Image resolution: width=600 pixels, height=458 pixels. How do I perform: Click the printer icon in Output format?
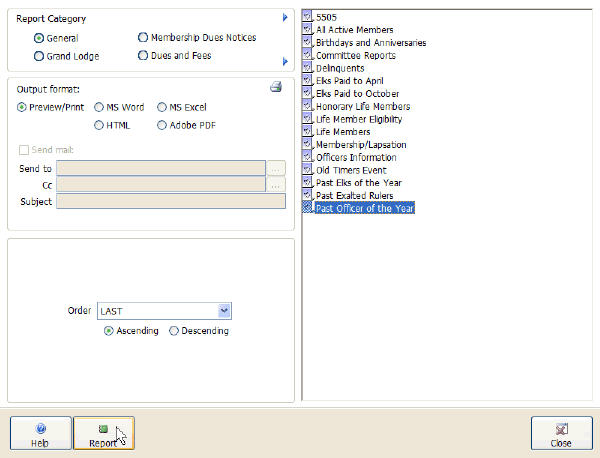click(x=276, y=88)
